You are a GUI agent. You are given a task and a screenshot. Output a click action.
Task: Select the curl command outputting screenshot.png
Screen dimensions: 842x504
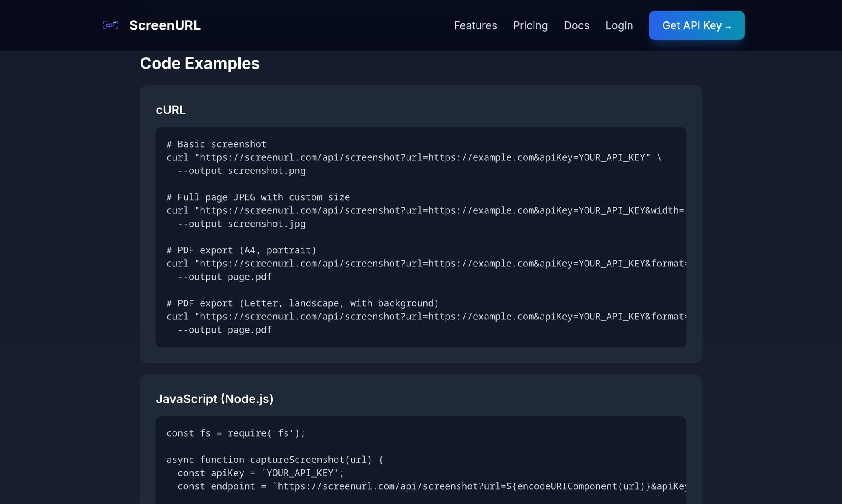tap(411, 157)
